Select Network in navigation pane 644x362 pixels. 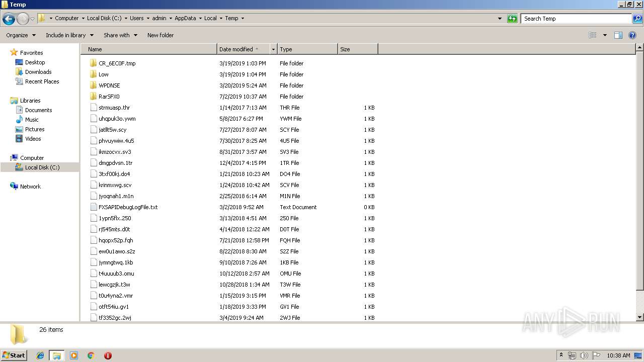pyautogui.click(x=30, y=187)
